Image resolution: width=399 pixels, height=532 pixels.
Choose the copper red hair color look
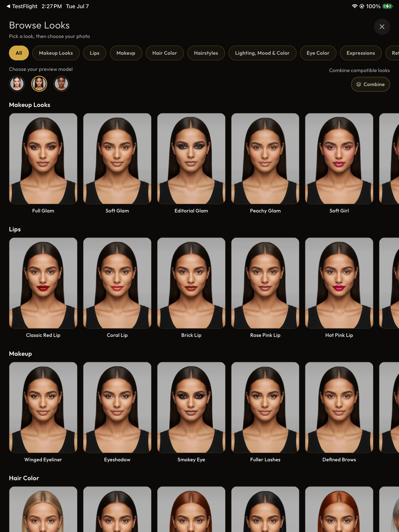pyautogui.click(x=339, y=509)
